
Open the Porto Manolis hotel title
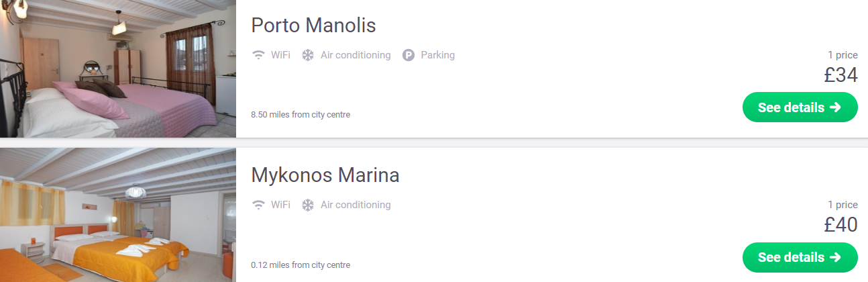pos(313,26)
